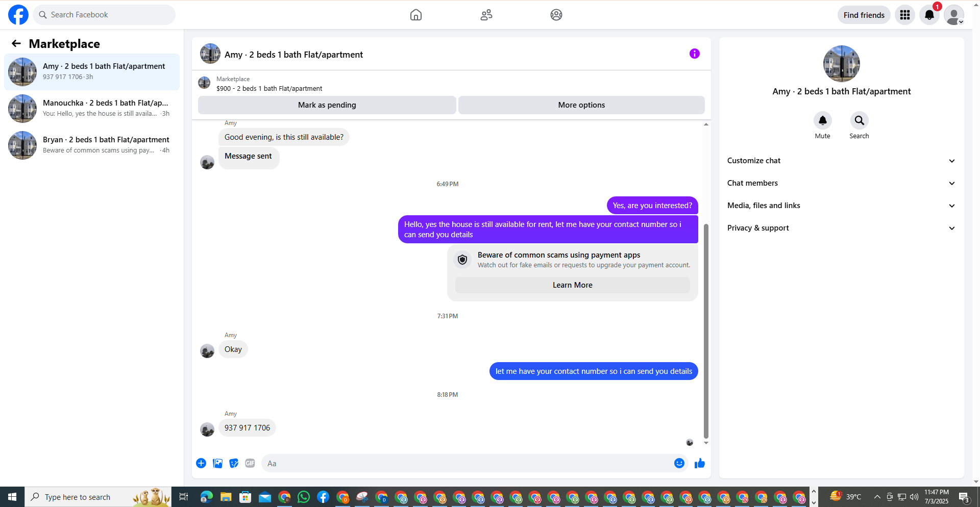Attach a photo with the image icon
This screenshot has width=980, height=507.
217,463
